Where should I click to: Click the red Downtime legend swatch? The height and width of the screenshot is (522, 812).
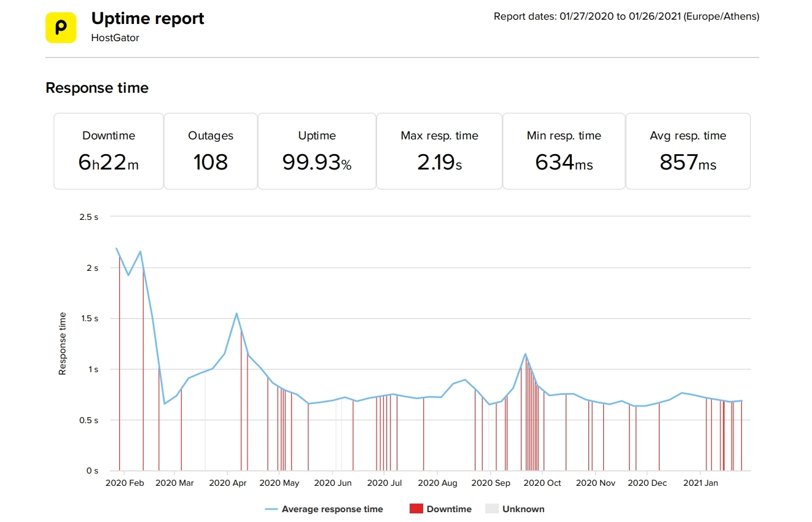pyautogui.click(x=416, y=509)
